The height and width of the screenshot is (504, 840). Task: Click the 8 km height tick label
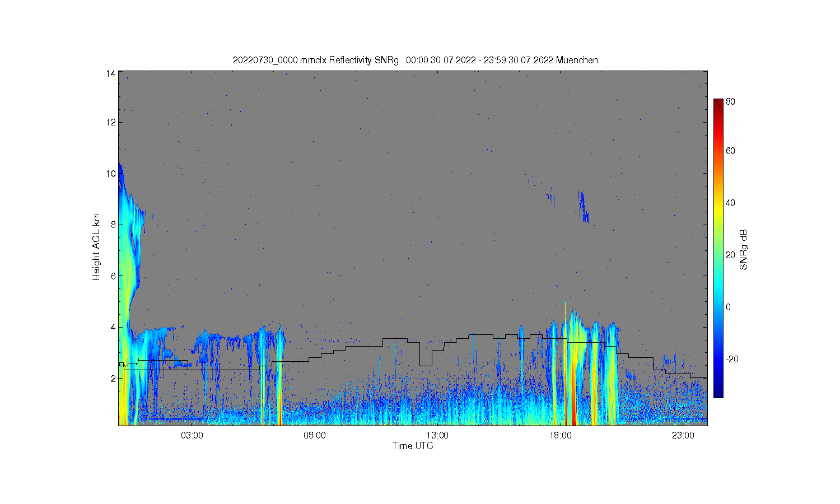(113, 225)
